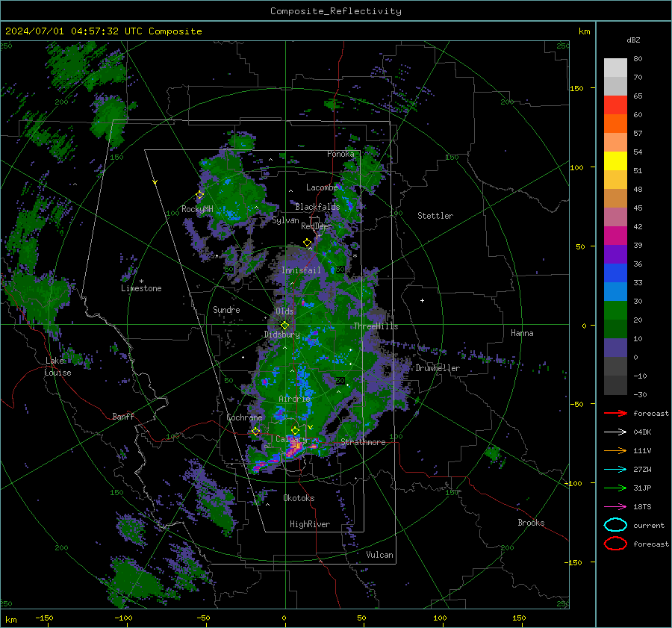The width and height of the screenshot is (672, 628).
Task: Click the Lacombe town label
Action: (x=321, y=187)
